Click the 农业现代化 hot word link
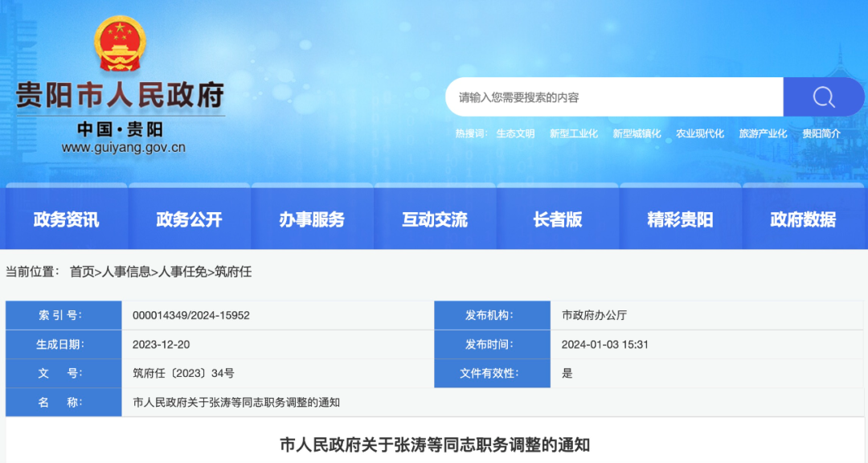Viewport: 868px width, 463px height. tap(700, 134)
